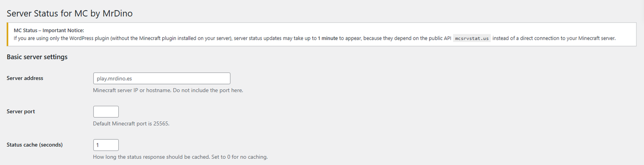Click "Do not include the port here." sentence
This screenshot has height=165, width=644.
[208, 91]
